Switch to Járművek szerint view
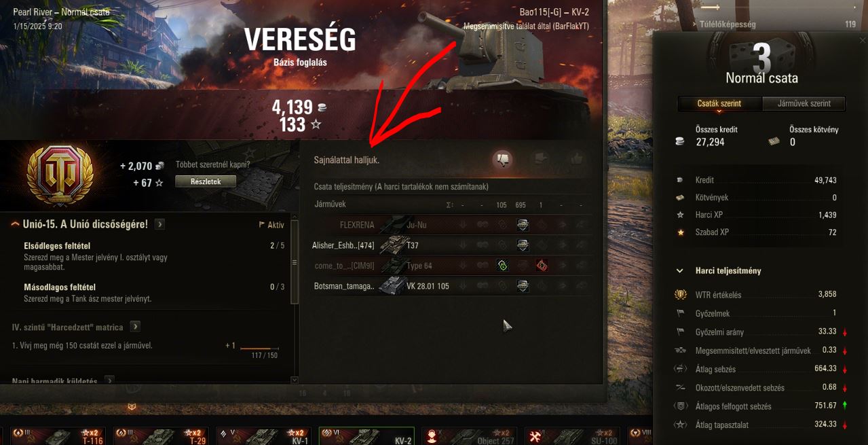This screenshot has width=868, height=445. tap(804, 104)
